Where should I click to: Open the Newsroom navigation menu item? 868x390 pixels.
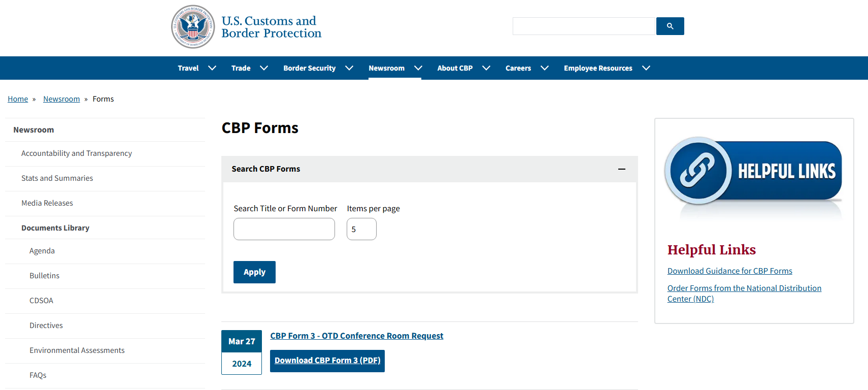coord(386,68)
